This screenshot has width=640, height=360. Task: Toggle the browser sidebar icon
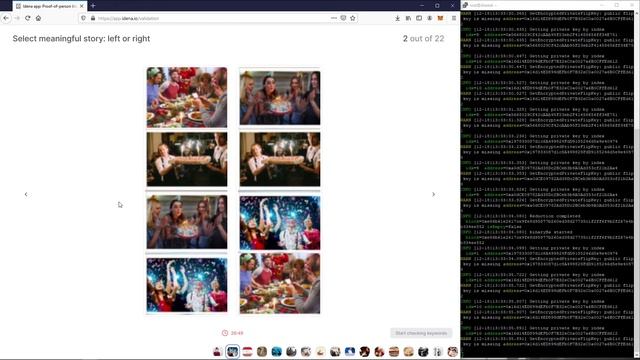tap(419, 18)
